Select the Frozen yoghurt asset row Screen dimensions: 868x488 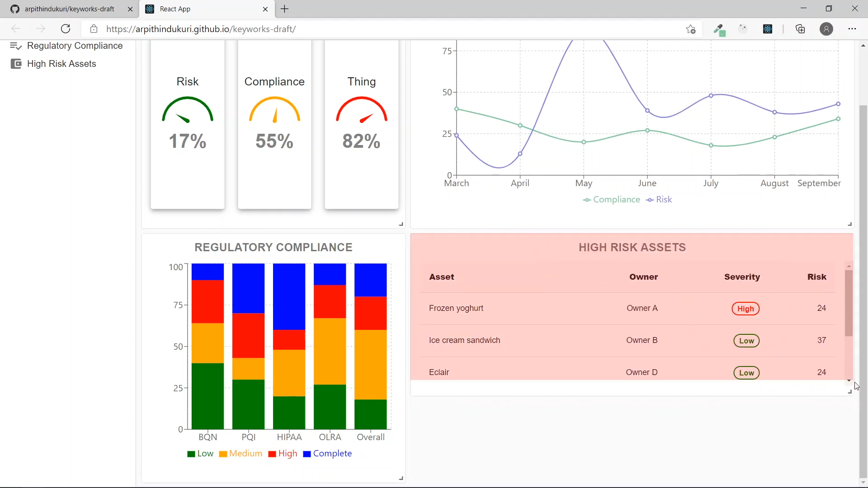[x=627, y=309]
